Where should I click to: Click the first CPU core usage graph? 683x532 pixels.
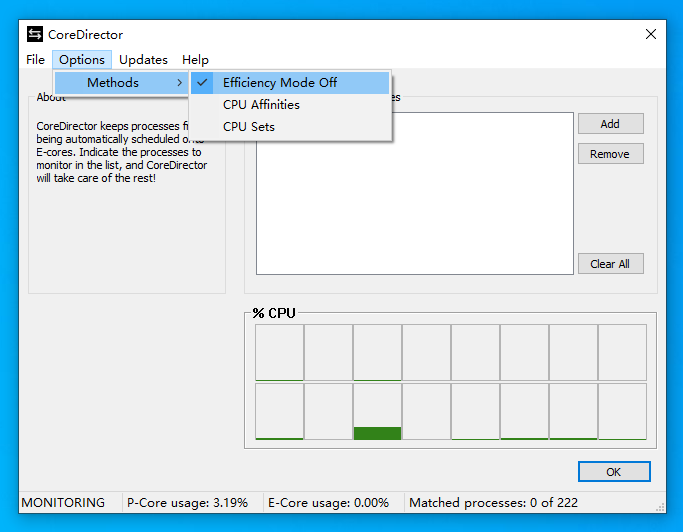[279, 352]
